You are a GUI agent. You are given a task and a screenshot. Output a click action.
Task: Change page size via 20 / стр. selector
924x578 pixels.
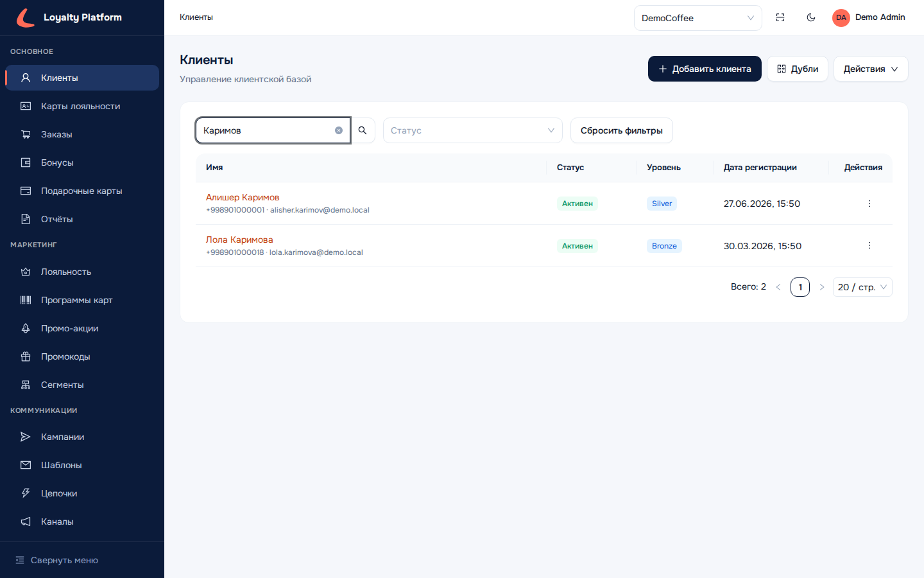(862, 287)
